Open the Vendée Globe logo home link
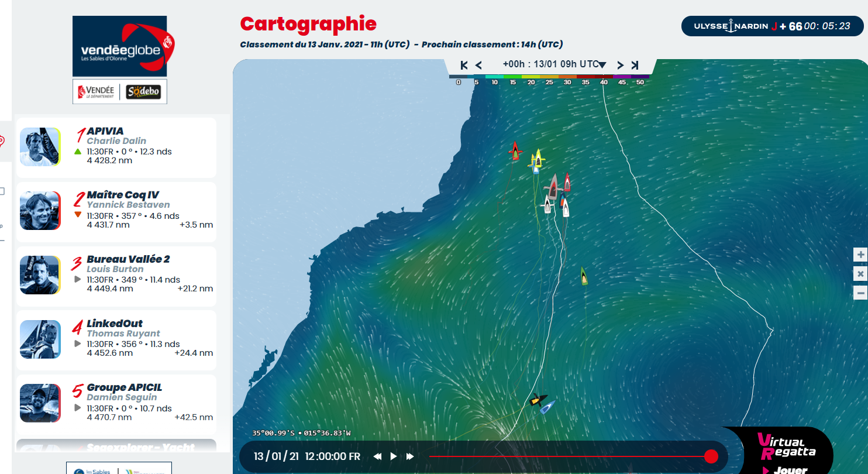 click(123, 47)
